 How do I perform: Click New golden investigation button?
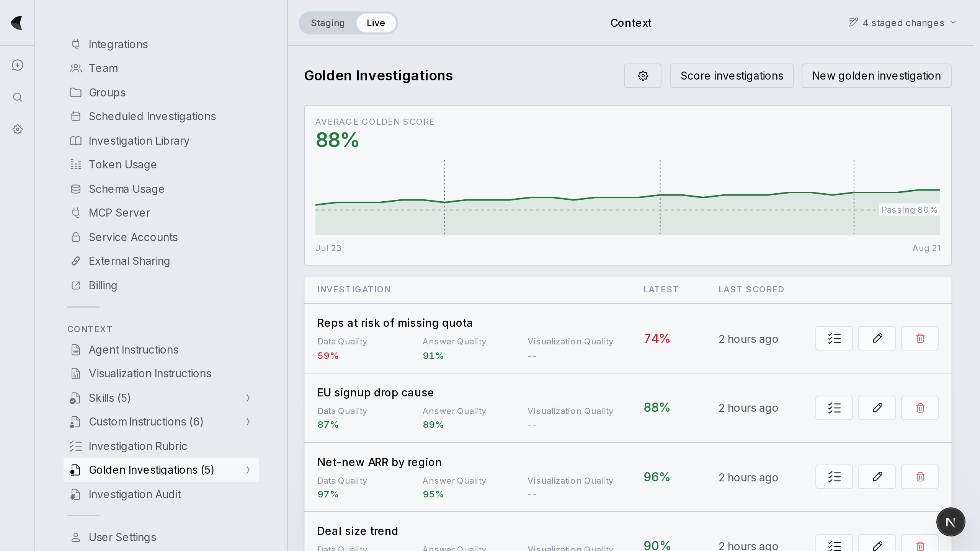(x=877, y=76)
